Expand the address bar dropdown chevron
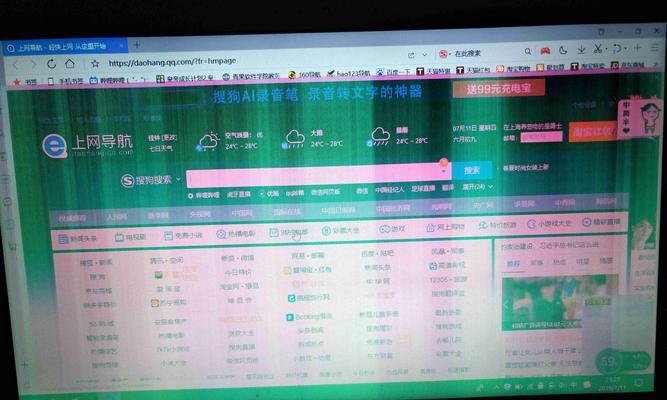 425,55
